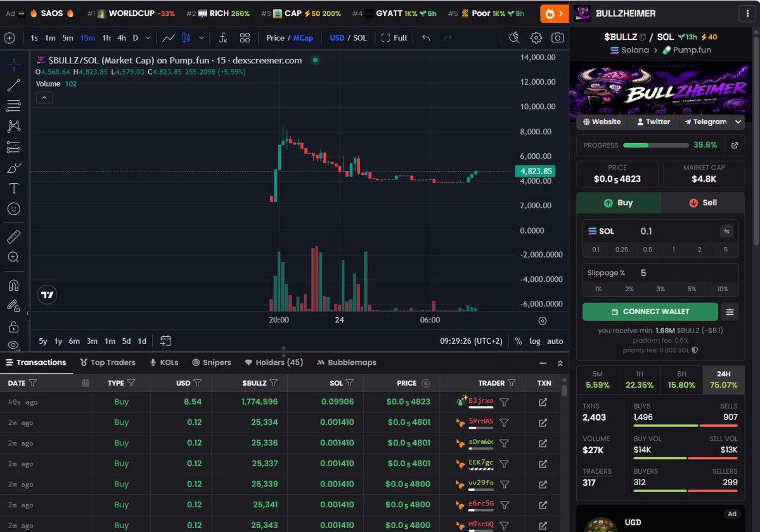Open the chart settings gear
The height and width of the screenshot is (532, 760).
click(536, 38)
